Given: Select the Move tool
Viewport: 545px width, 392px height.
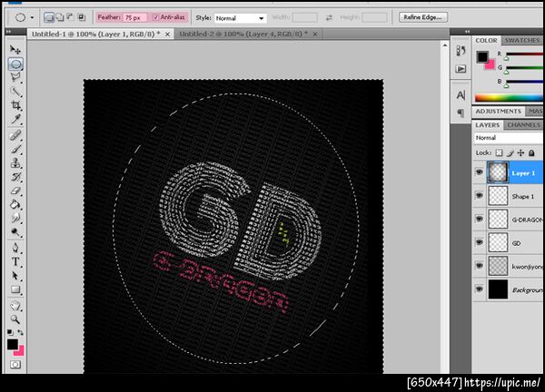Looking at the screenshot, I should tap(15, 50).
